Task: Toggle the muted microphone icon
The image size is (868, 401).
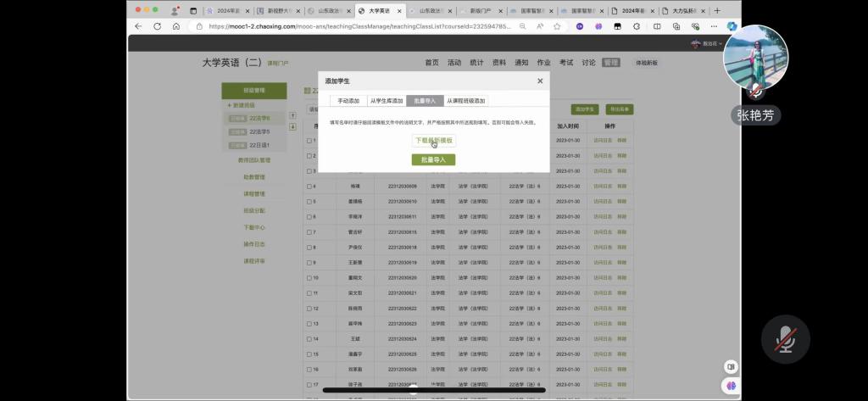Action: (786, 338)
